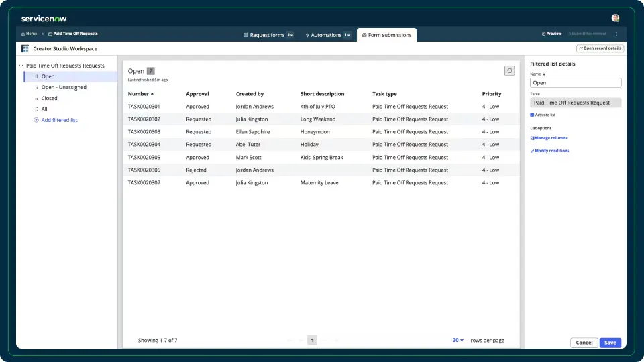Open record TASK0020305
Screen dimensions: 644x362
point(144,157)
